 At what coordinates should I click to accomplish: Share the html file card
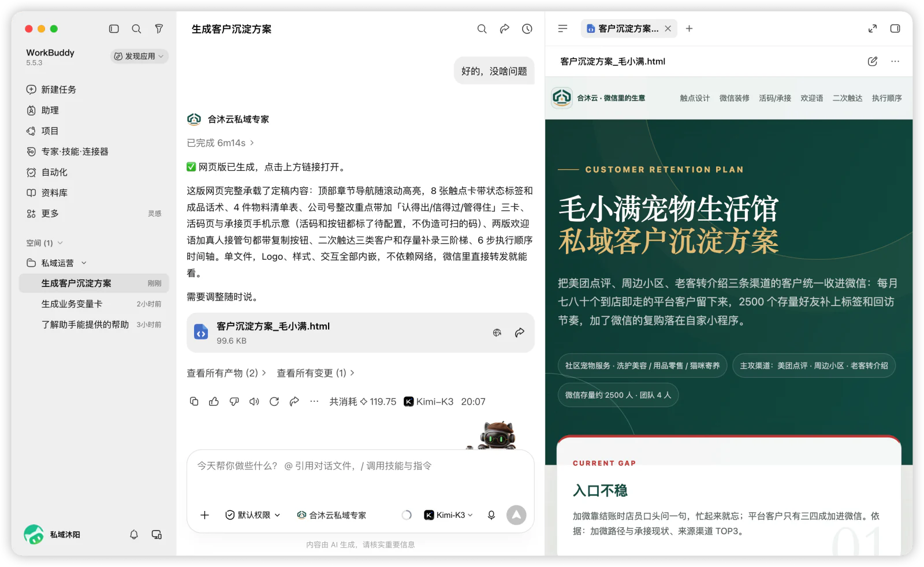click(x=520, y=333)
